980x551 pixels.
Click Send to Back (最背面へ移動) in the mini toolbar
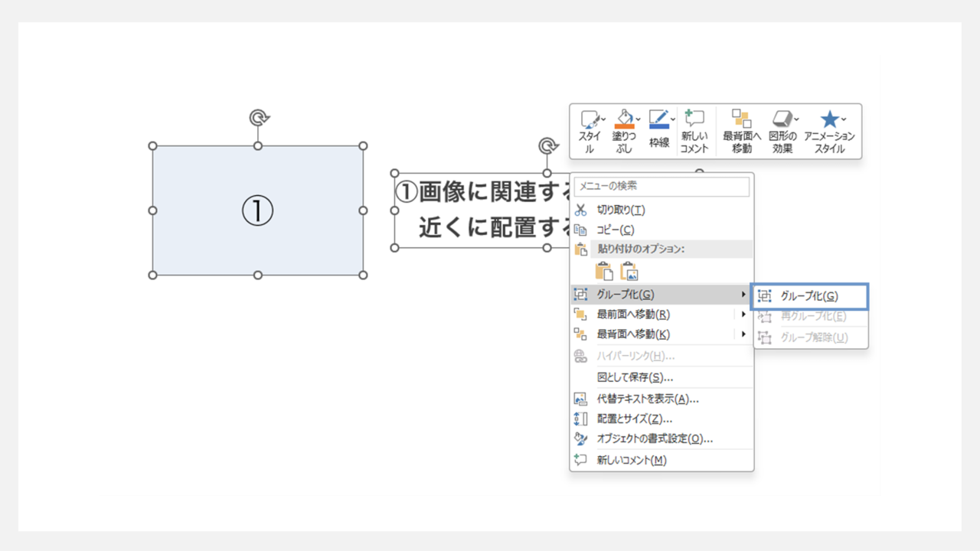742,132
